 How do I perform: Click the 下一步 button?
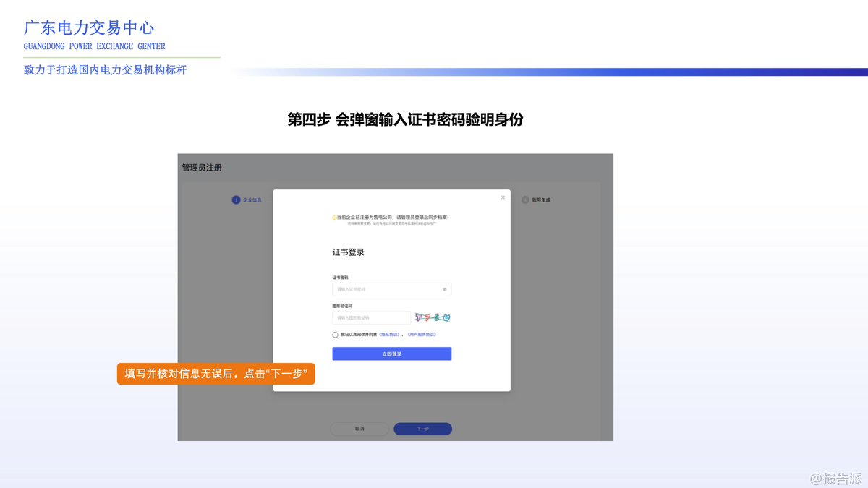pyautogui.click(x=422, y=429)
